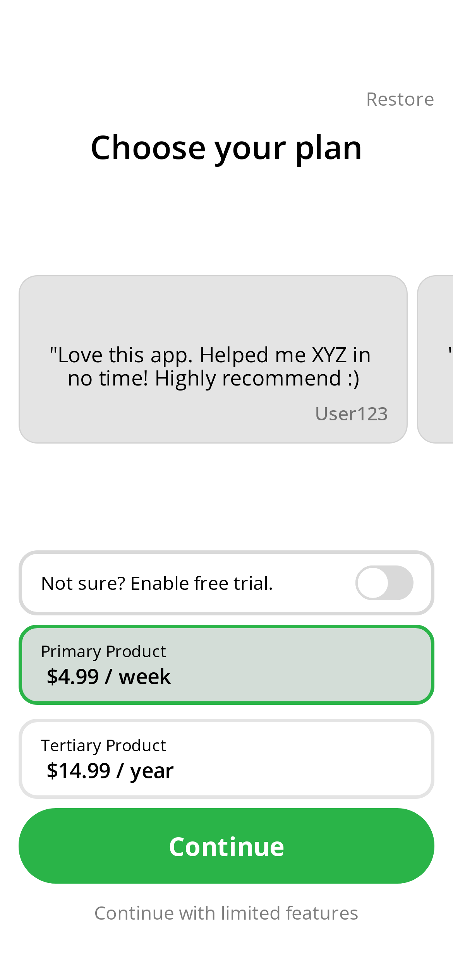Tap the "Primary Product" label text

(103, 652)
